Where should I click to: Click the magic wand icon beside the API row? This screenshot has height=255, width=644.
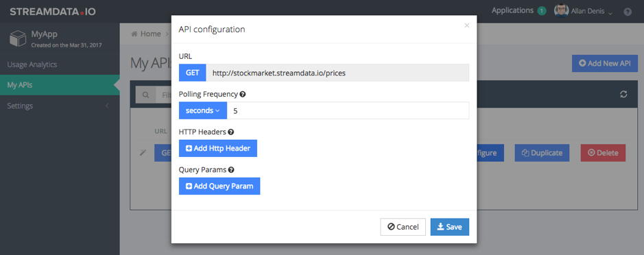143,152
